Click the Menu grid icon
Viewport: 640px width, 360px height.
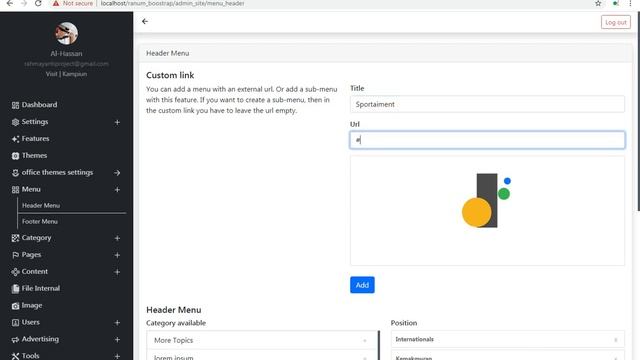tap(15, 189)
